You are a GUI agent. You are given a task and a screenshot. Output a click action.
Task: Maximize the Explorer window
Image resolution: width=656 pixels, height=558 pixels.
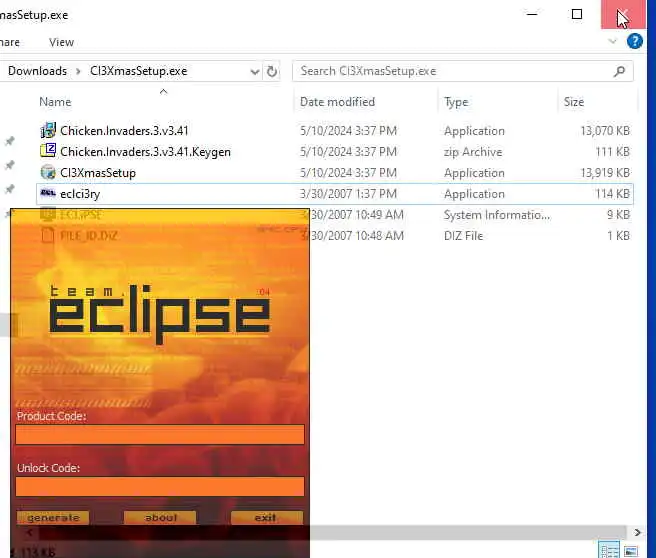point(577,14)
